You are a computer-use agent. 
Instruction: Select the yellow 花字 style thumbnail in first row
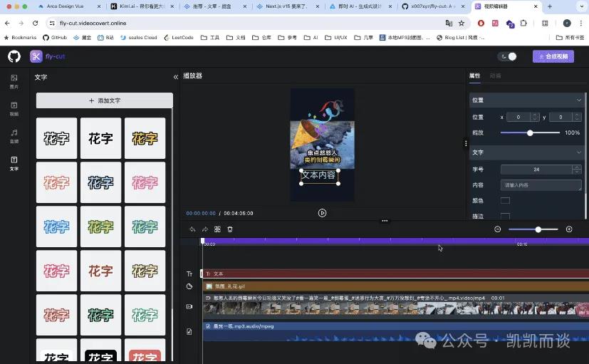point(145,138)
